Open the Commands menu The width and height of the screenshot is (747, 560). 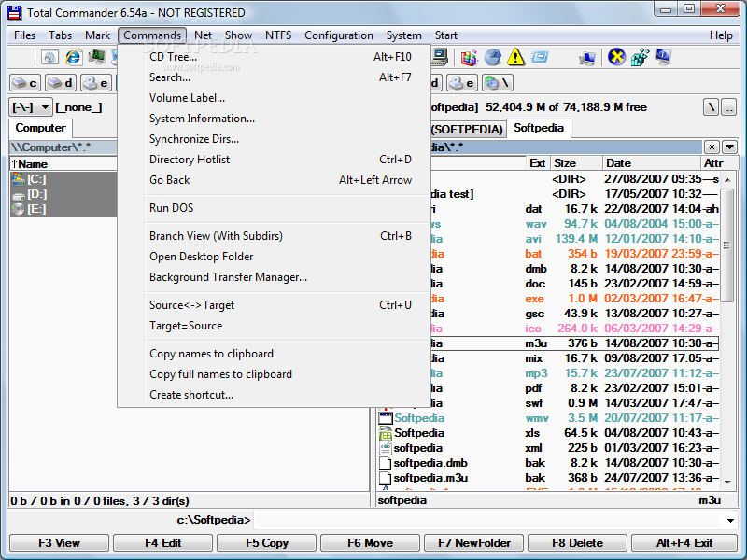tap(152, 35)
